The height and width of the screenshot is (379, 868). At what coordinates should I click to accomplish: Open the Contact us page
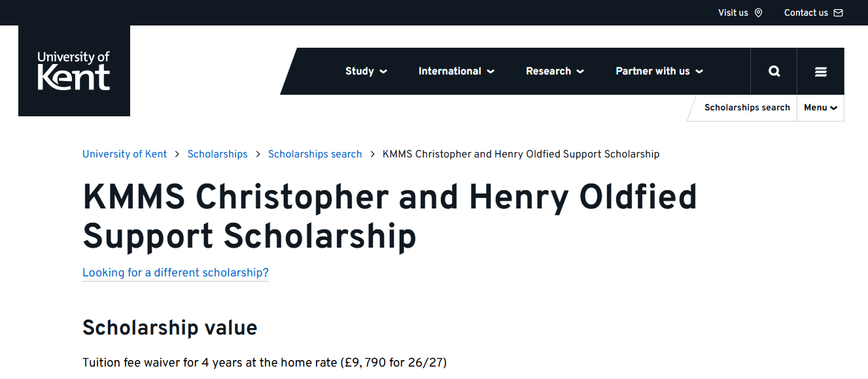pos(806,12)
